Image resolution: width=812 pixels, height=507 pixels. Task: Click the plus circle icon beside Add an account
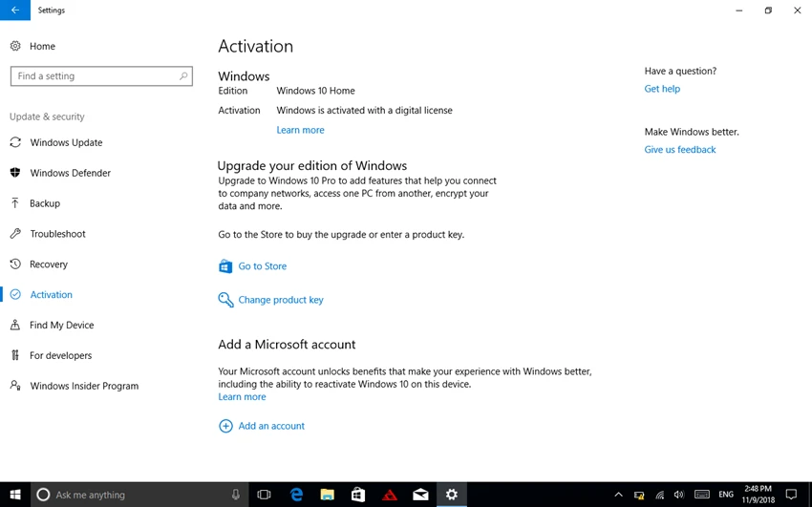click(x=225, y=426)
